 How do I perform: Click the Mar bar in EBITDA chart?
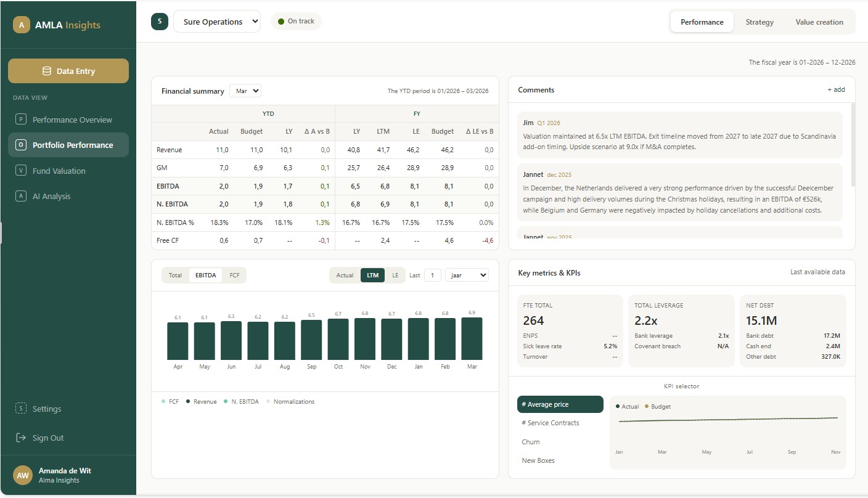point(472,338)
